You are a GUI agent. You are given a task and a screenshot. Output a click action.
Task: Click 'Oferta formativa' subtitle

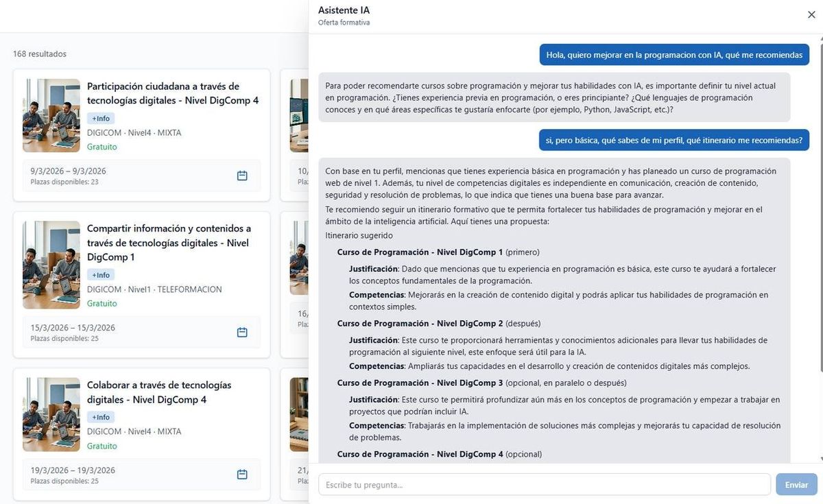pyautogui.click(x=344, y=23)
